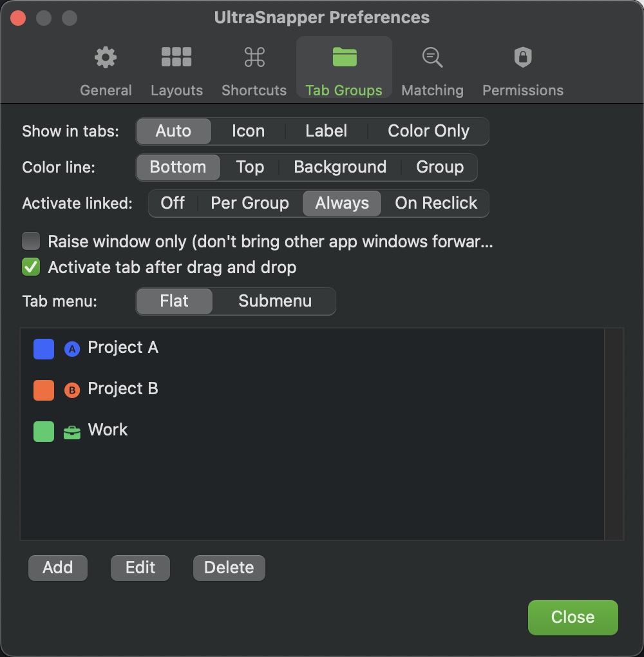Viewport: 644px width, 657px height.
Task: Open Matching via the magnifier icon
Action: coord(432,57)
